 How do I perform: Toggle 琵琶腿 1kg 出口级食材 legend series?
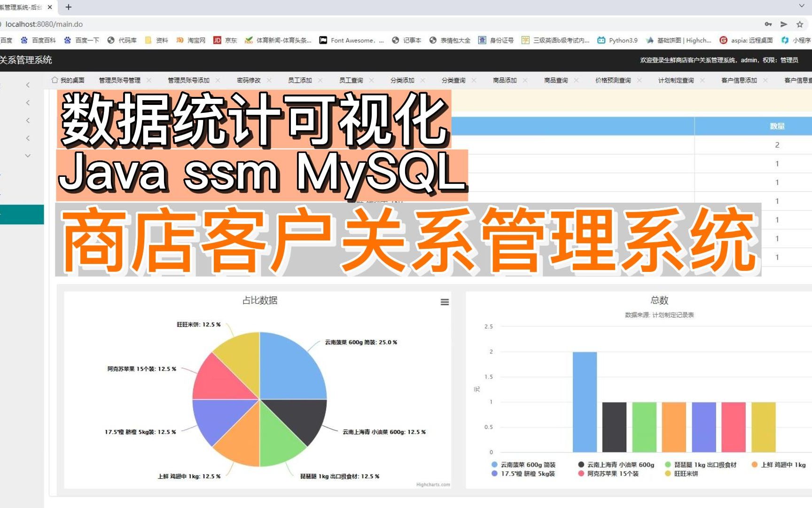click(x=701, y=464)
